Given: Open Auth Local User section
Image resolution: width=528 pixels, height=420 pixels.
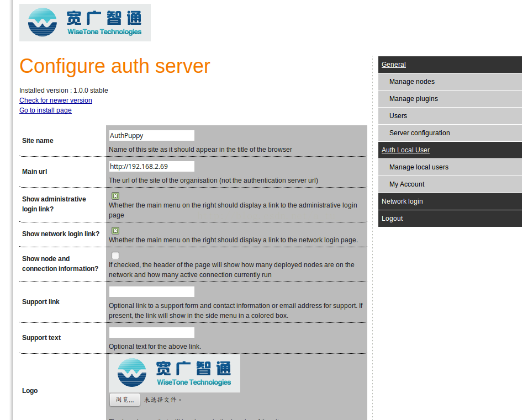Looking at the screenshot, I should click(x=405, y=150).
